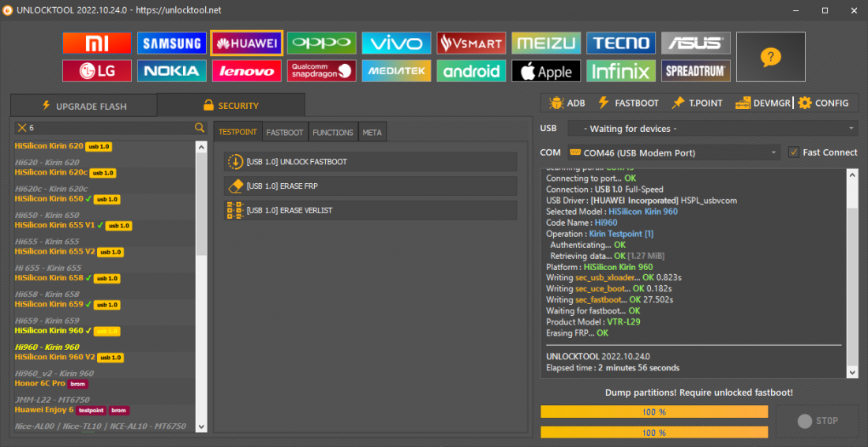The height and width of the screenshot is (447, 868).
Task: Expand the USB devices dropdown
Action: (x=713, y=129)
